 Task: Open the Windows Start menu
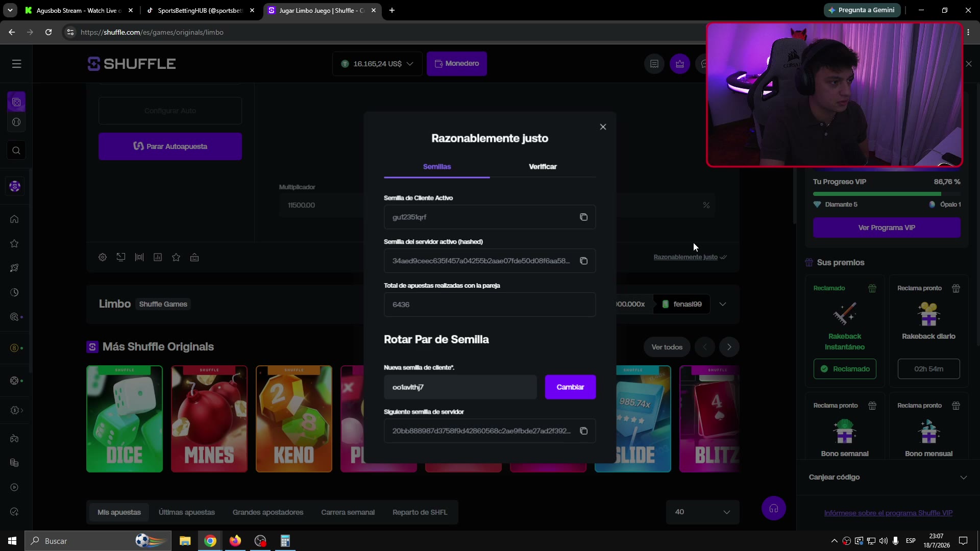12,541
